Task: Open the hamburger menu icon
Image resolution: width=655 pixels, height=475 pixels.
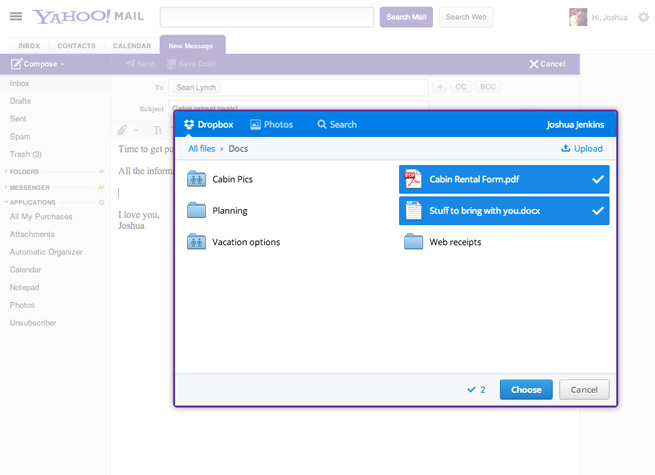Action: [x=16, y=16]
